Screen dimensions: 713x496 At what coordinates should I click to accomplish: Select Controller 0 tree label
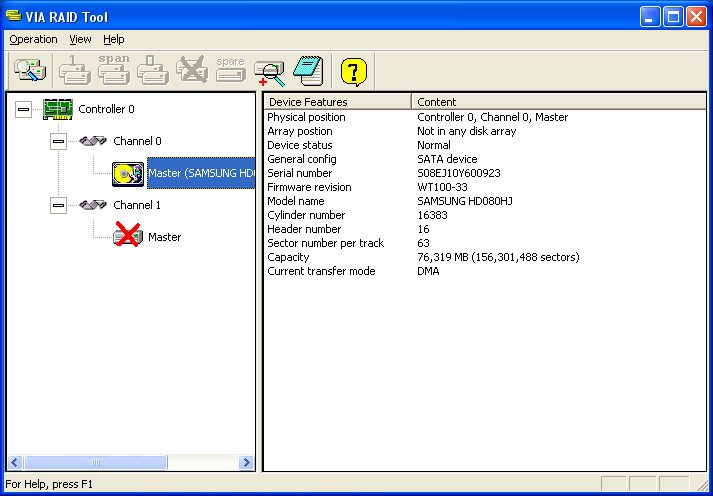[106, 109]
